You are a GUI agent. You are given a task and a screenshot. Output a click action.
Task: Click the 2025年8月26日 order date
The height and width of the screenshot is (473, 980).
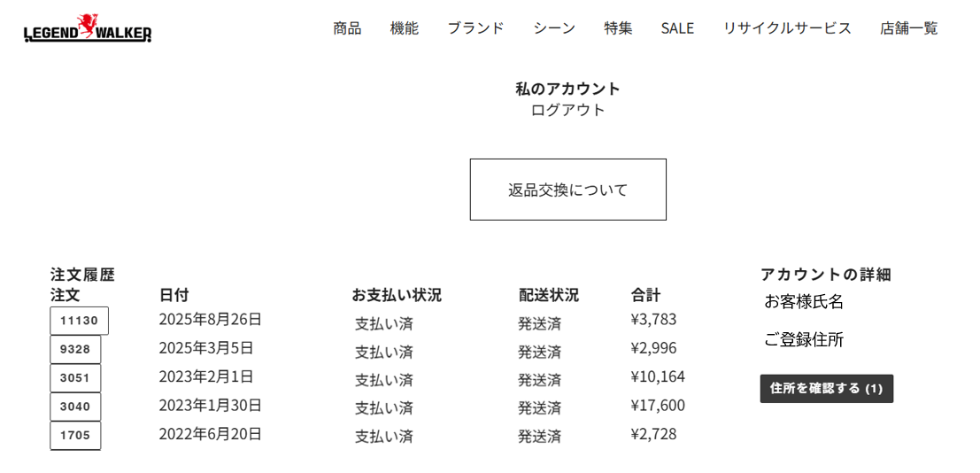point(211,319)
